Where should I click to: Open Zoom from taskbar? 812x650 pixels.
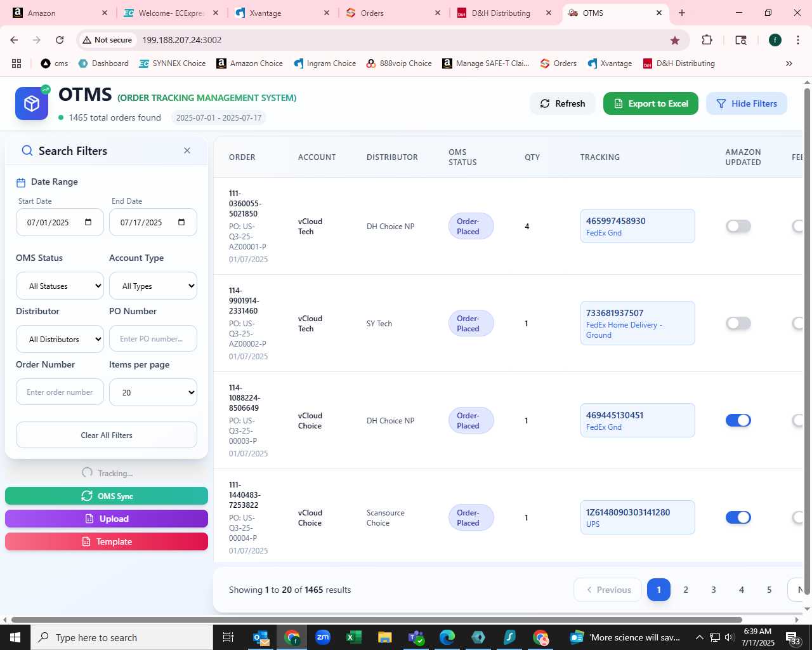[323, 637]
